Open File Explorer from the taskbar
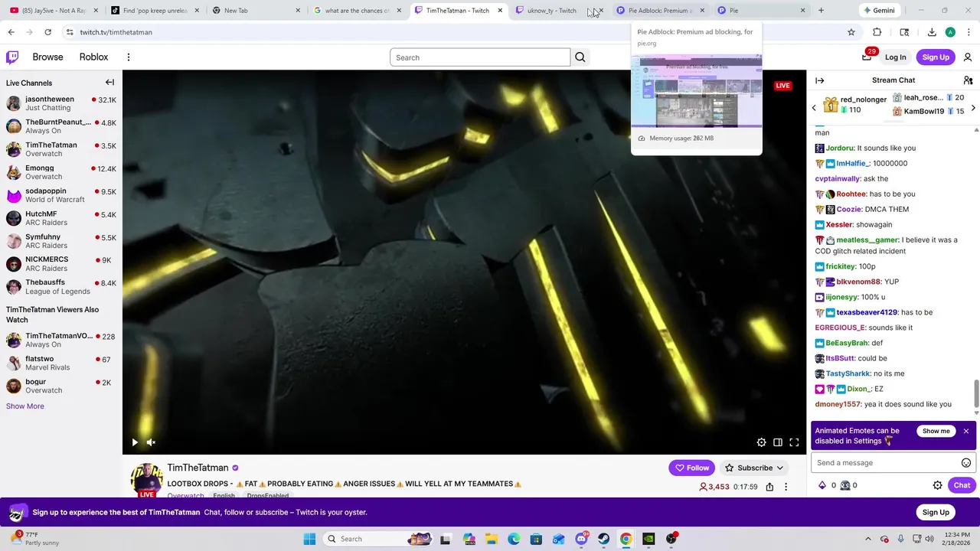 point(491,539)
